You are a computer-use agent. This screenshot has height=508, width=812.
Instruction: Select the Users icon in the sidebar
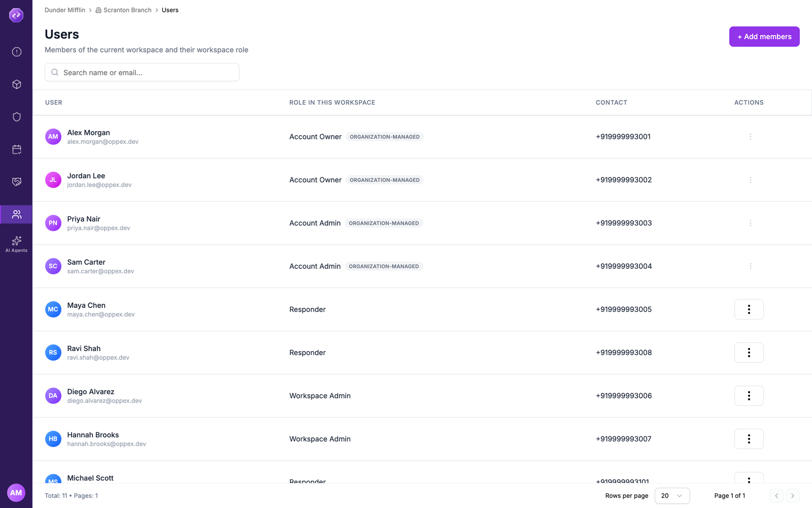tap(17, 214)
